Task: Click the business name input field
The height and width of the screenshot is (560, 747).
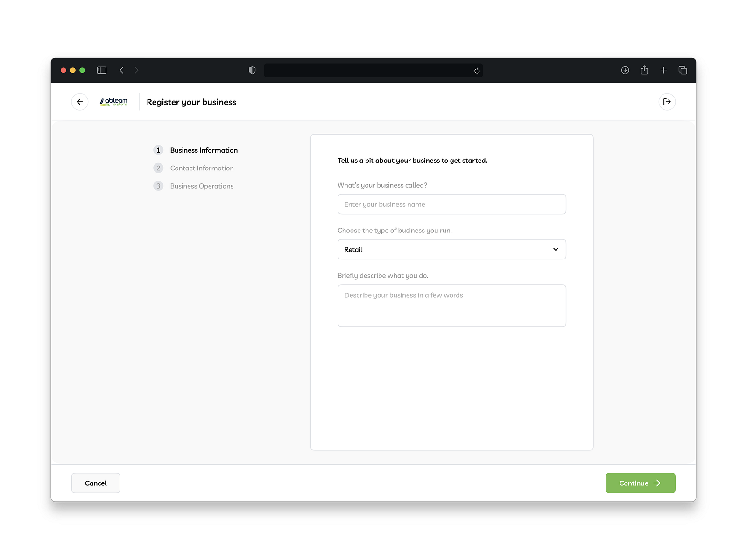Action: (x=451, y=204)
